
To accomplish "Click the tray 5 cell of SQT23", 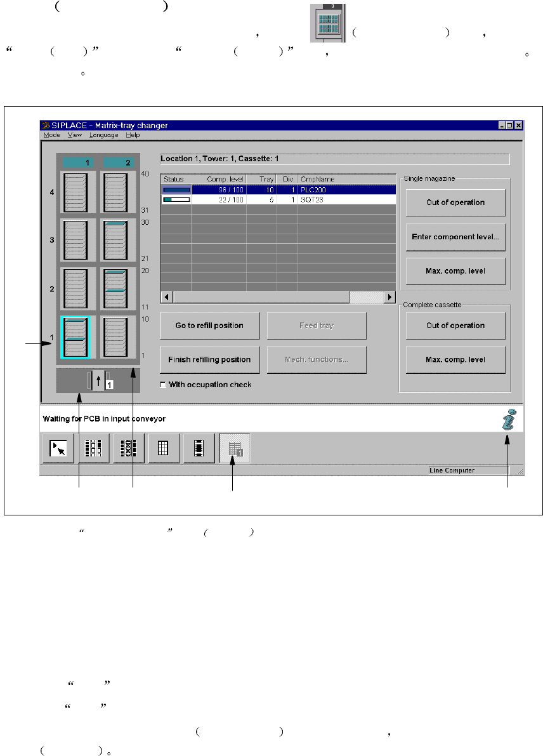I will (x=261, y=199).
